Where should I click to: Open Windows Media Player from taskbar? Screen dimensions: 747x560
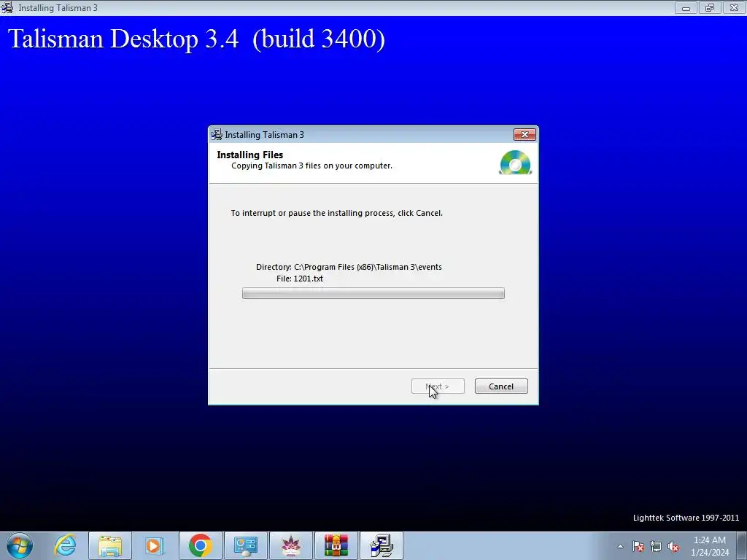pos(155,545)
